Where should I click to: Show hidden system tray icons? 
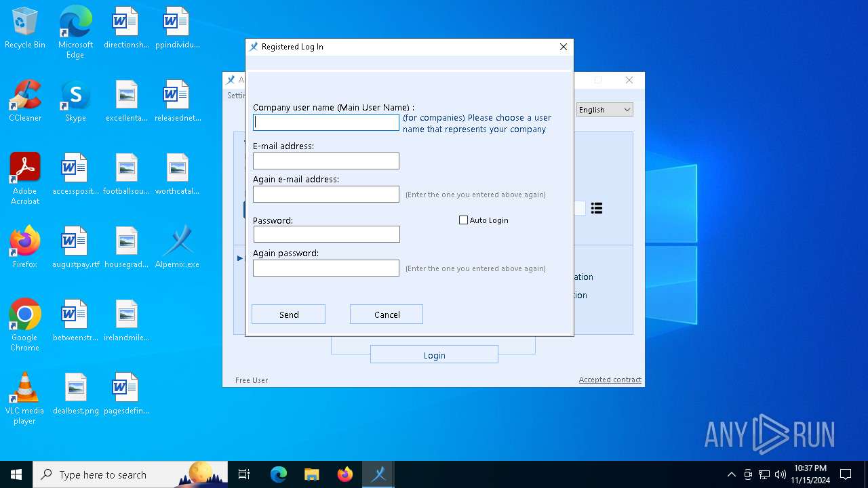pos(731,474)
